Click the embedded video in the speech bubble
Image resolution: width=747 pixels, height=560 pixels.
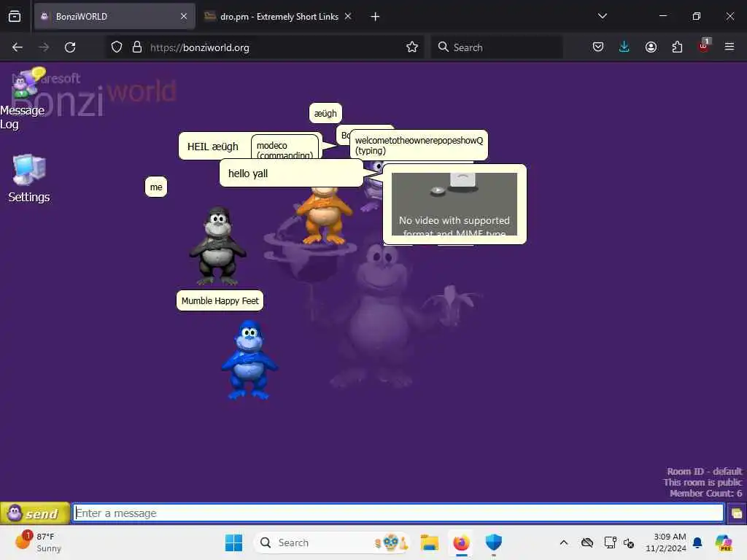(x=454, y=204)
